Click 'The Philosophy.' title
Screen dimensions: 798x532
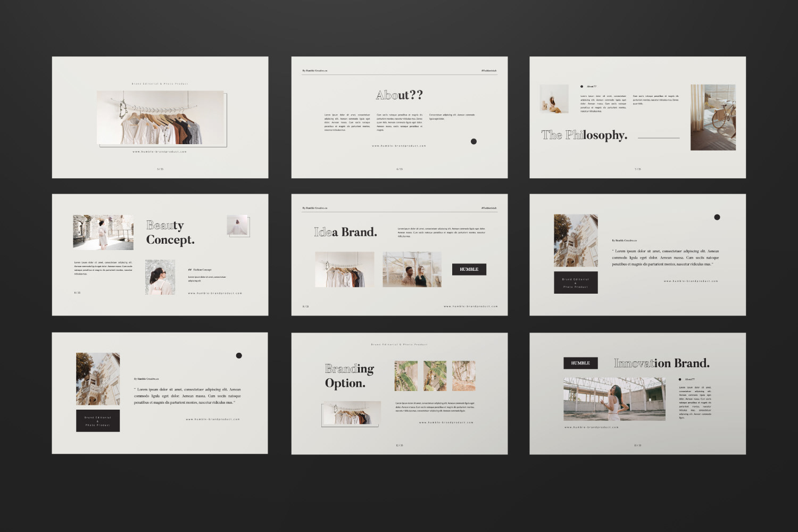tap(584, 135)
